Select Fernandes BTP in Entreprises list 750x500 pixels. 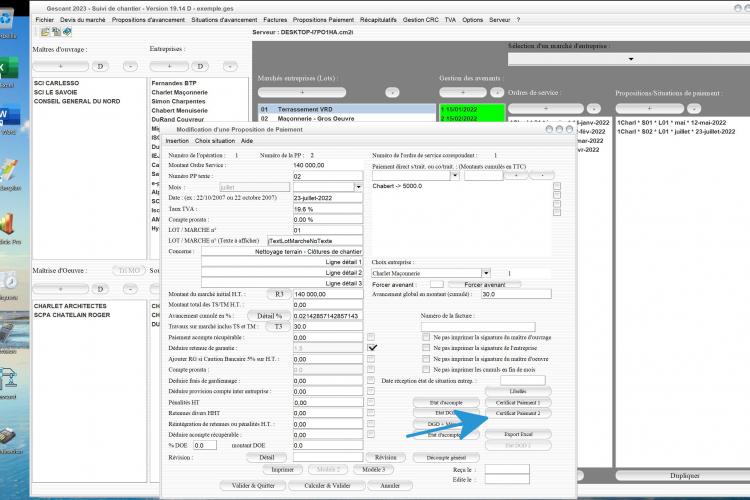coord(174,83)
